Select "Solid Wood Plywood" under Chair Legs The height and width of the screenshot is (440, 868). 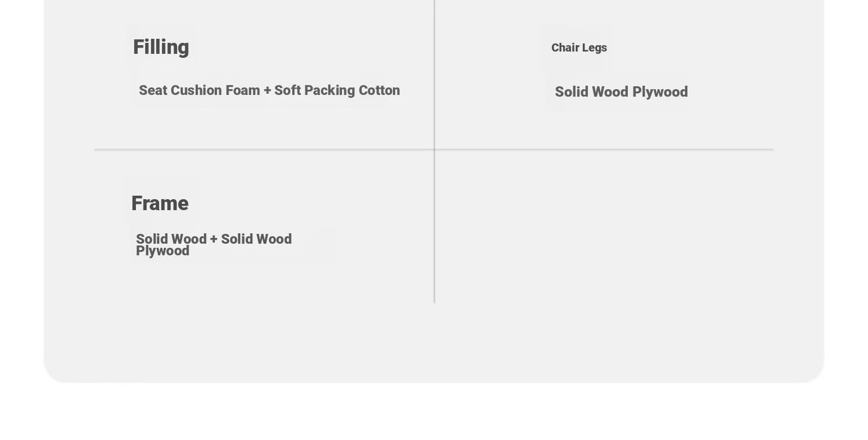pyautogui.click(x=621, y=92)
